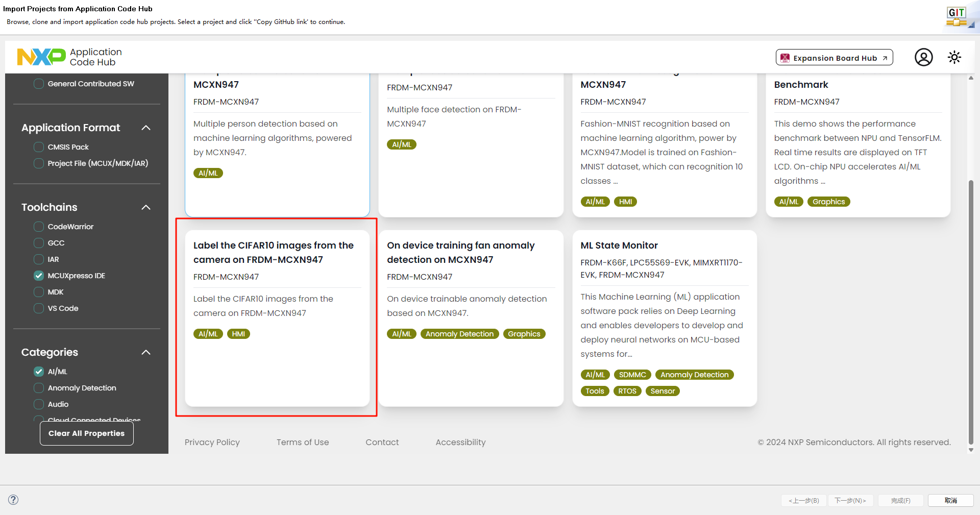This screenshot has width=980, height=515.
Task: Enable the Audio category checkbox
Action: [39, 404]
